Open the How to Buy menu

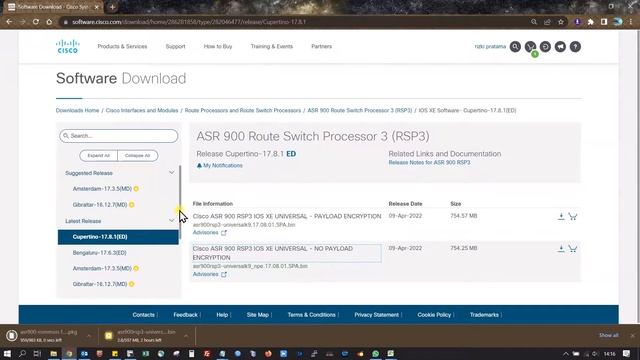pyautogui.click(x=218, y=47)
